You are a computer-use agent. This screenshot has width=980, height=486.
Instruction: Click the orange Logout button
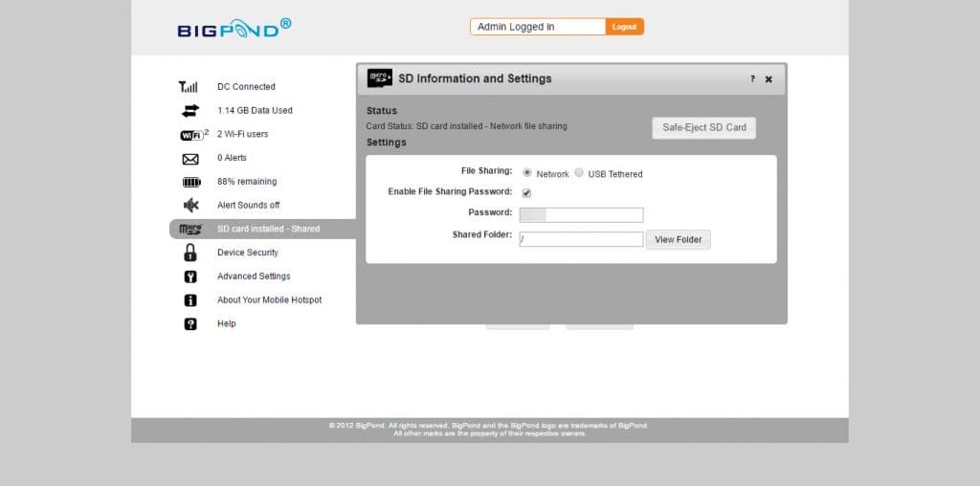(624, 27)
